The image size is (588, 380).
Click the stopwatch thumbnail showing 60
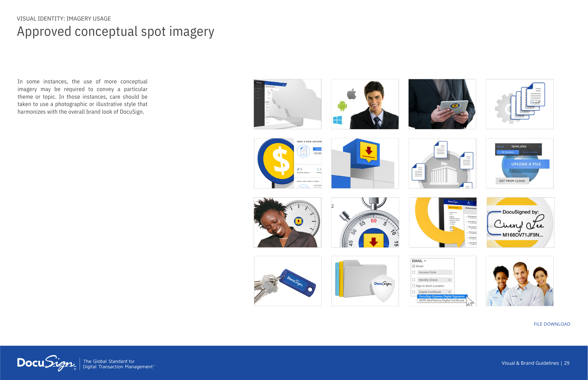pyautogui.click(x=365, y=222)
